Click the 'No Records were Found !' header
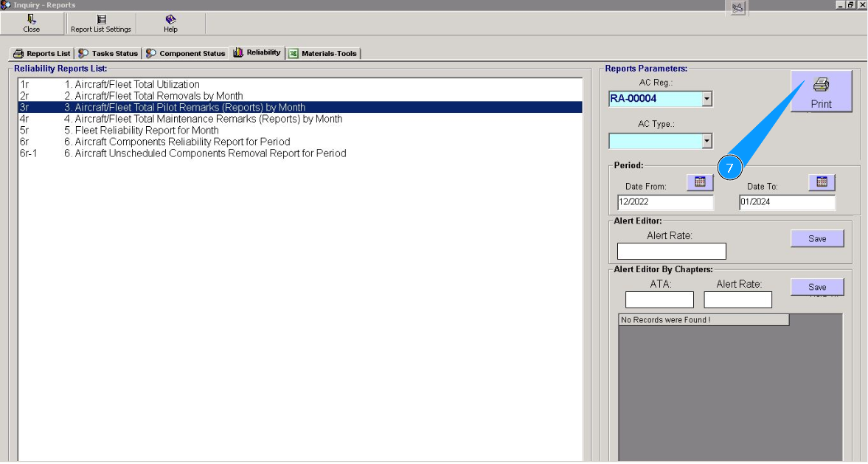 pos(704,320)
